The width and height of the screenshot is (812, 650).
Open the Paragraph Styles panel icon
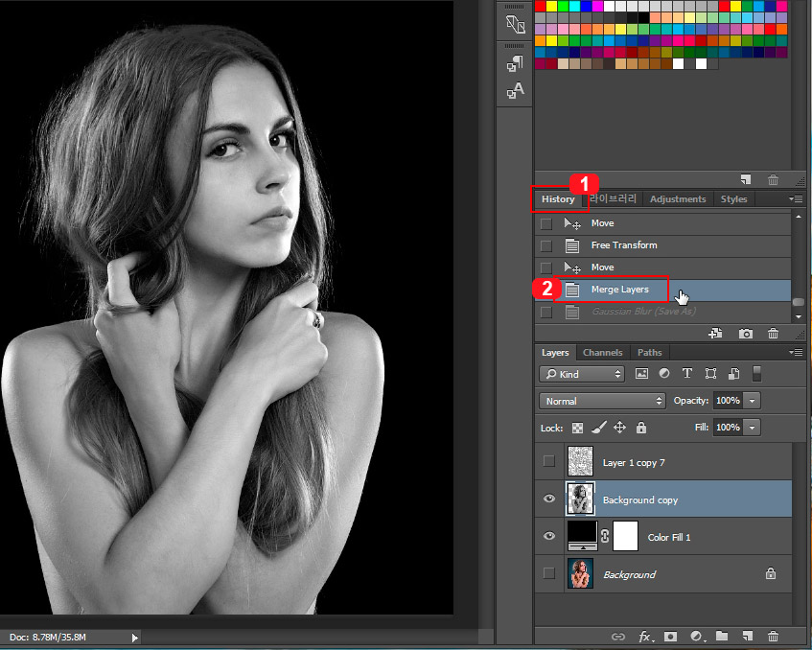[x=515, y=63]
